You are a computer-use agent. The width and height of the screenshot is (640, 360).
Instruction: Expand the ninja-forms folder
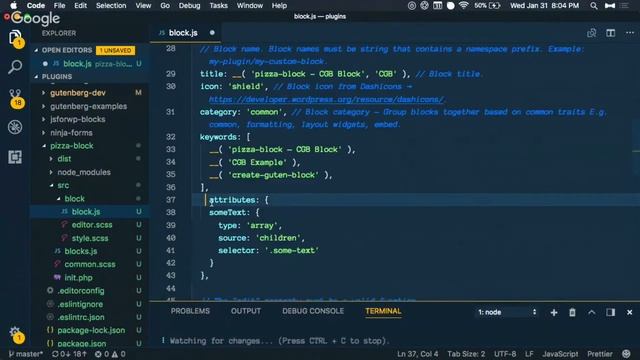tap(71, 133)
